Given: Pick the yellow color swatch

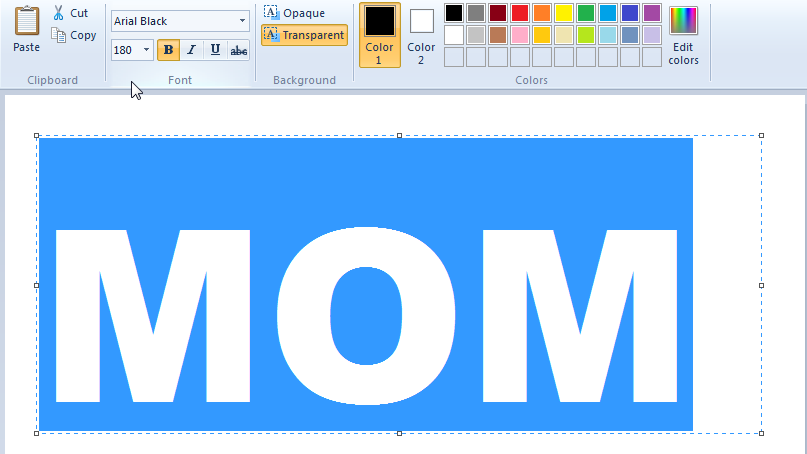Looking at the screenshot, I should point(564,13).
